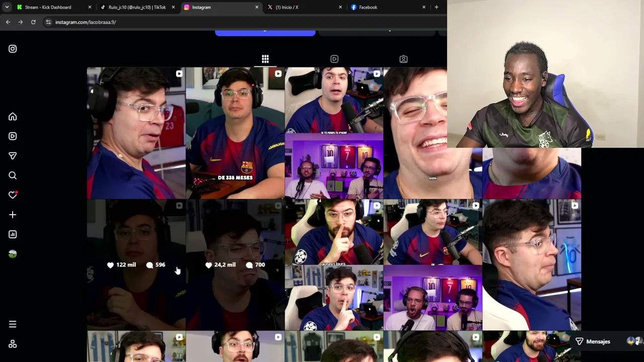Image resolution: width=644 pixels, height=362 pixels.
Task: View notifications heart icon in sidebar
Action: tap(13, 195)
